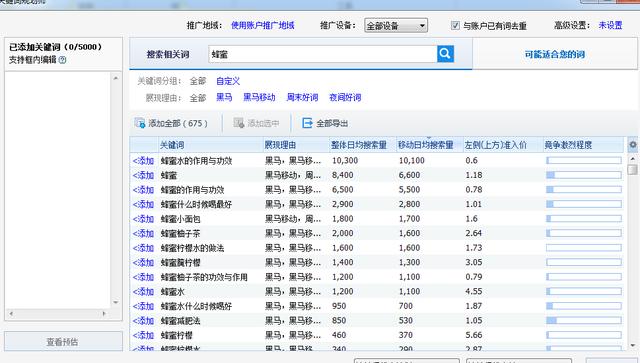Select mobile volume cell 6,600
The width and height of the screenshot is (640, 363).
click(409, 175)
